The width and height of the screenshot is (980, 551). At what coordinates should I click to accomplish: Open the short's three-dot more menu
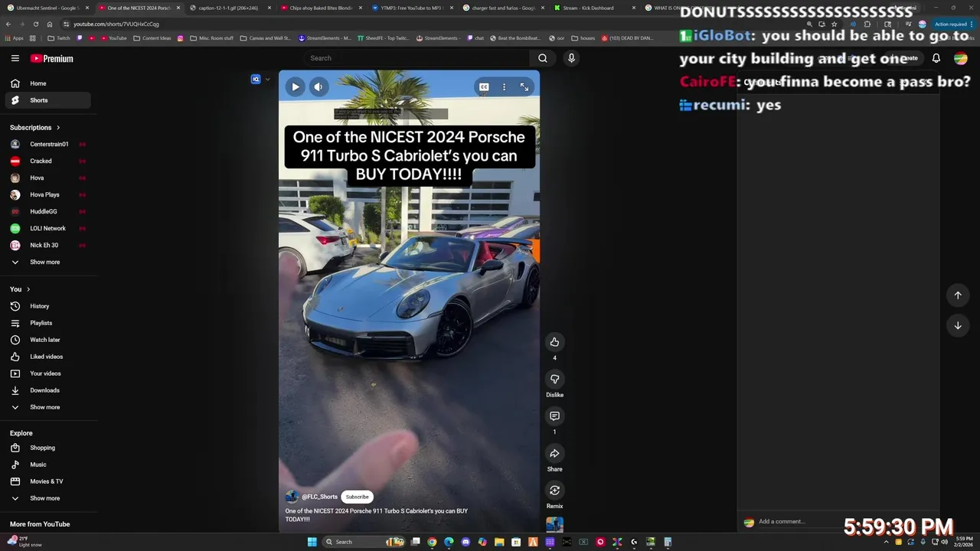[504, 87]
